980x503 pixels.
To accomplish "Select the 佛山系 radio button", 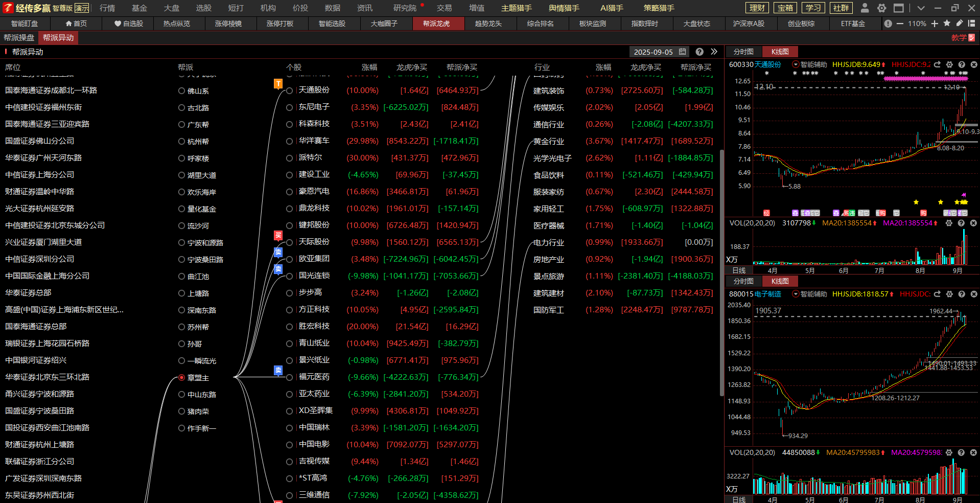I will (x=181, y=90).
